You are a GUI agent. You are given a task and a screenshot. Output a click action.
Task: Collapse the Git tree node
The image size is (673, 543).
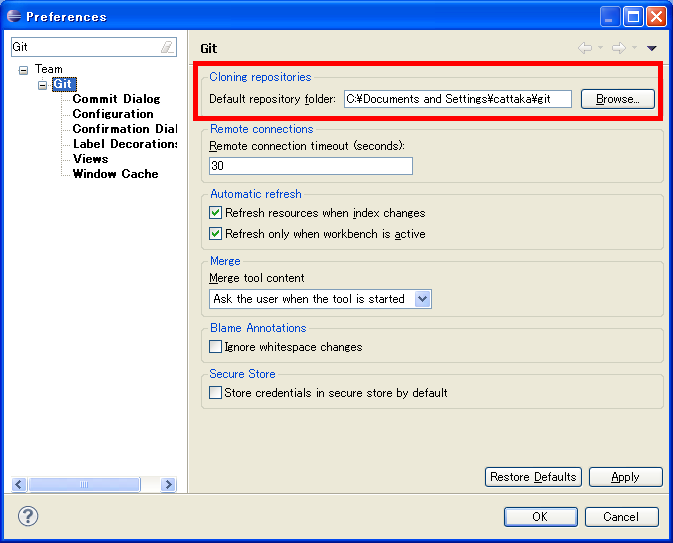point(42,85)
